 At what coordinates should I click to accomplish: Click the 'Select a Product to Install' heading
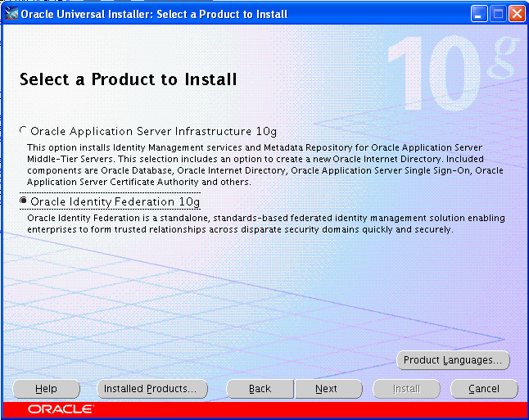point(129,79)
